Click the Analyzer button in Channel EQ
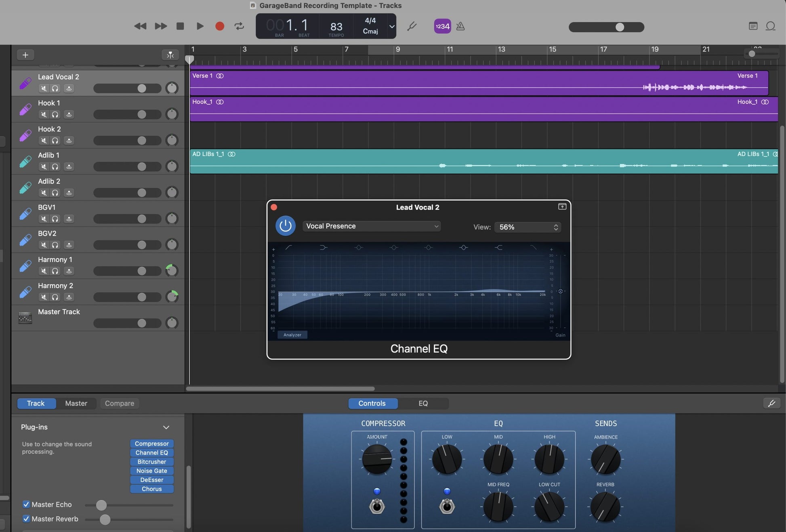786x532 pixels. 292,335
